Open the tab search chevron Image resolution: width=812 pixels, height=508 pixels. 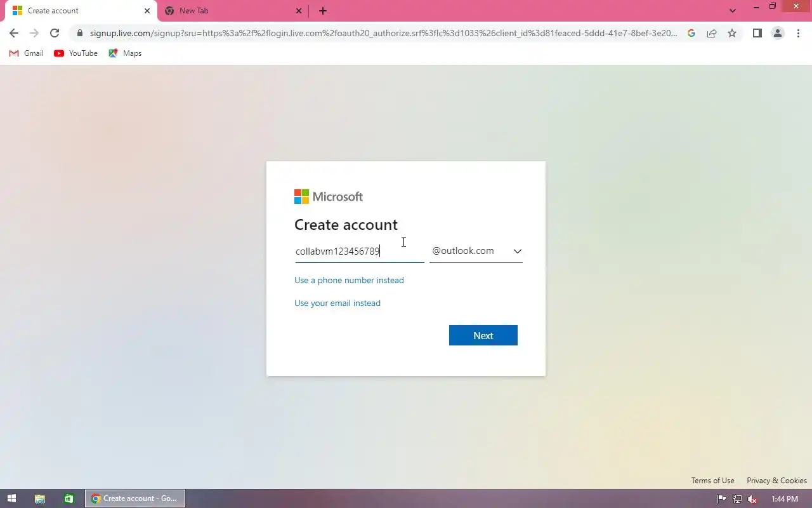(x=733, y=11)
